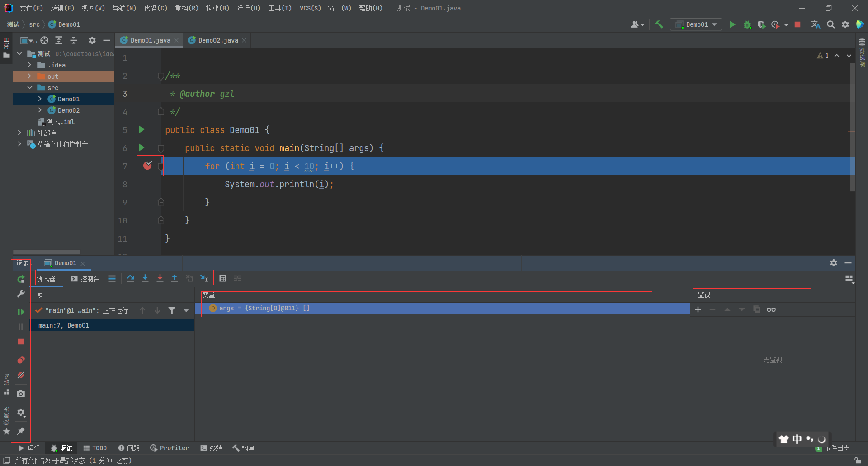Click Step Into in debugger toolbar
Screen dimensions: 868x466
click(145, 278)
